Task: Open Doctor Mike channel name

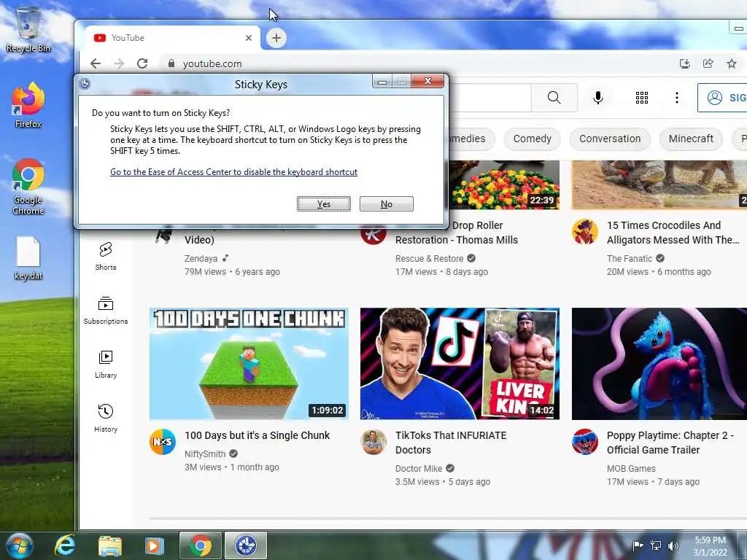Action: [419, 469]
